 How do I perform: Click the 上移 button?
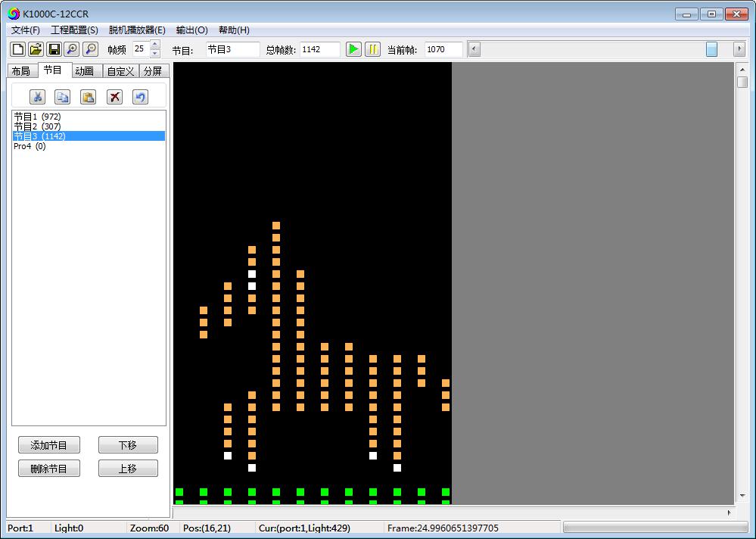pos(128,469)
